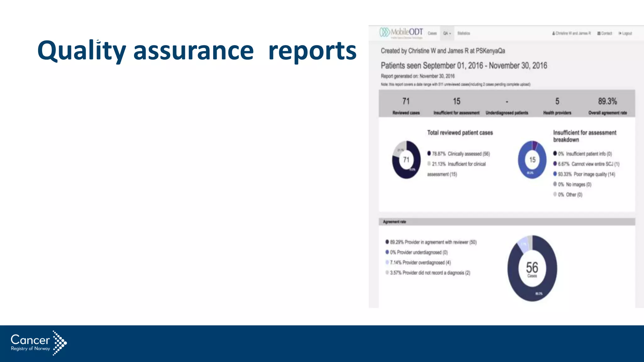Click the 93.33% Poor image quality label
This screenshot has height=362, width=644.
pyautogui.click(x=586, y=174)
